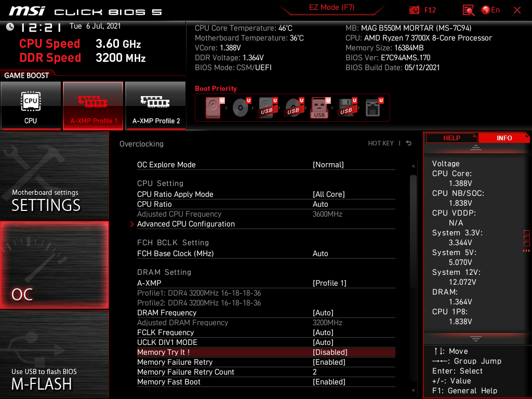
Task: Enable A-XMP Profile 2
Action: [x=155, y=105]
